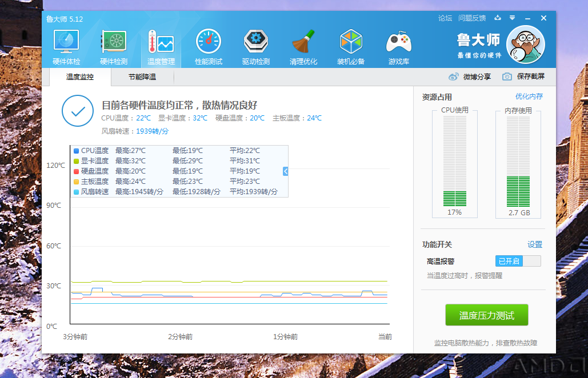Click the disk temperature value 20℃

(x=257, y=118)
